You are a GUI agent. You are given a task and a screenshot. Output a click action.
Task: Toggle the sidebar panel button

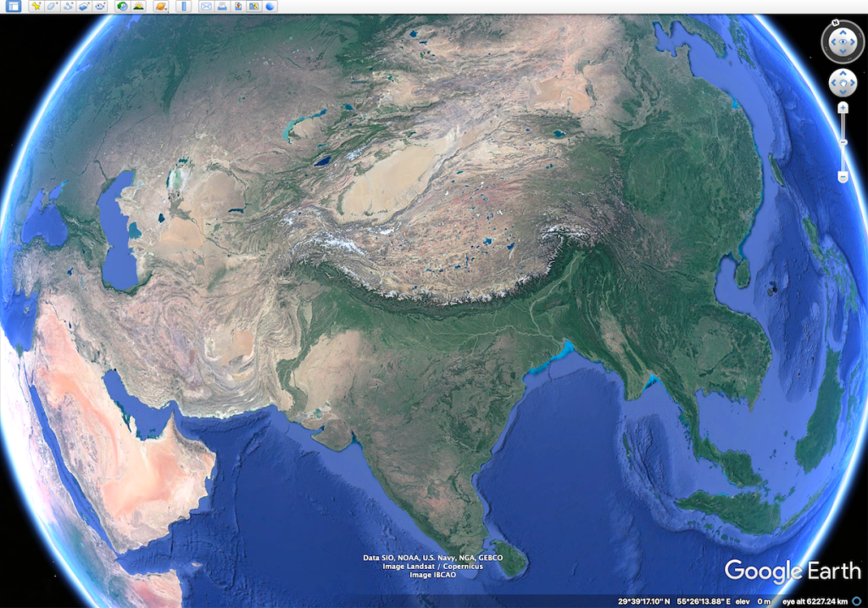tap(14, 6)
